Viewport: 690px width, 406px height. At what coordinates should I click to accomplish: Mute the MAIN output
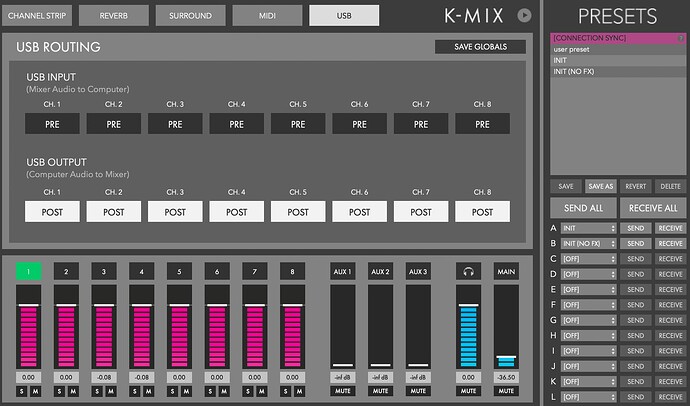click(506, 391)
